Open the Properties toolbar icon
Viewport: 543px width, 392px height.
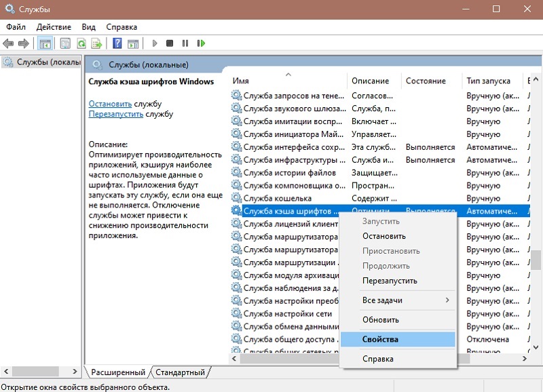tap(65, 43)
